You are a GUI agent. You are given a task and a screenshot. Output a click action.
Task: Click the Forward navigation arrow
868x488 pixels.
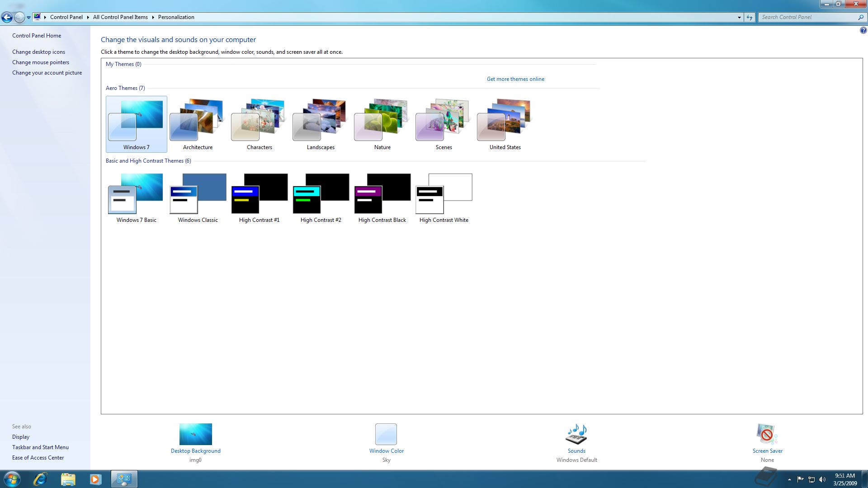coord(19,17)
